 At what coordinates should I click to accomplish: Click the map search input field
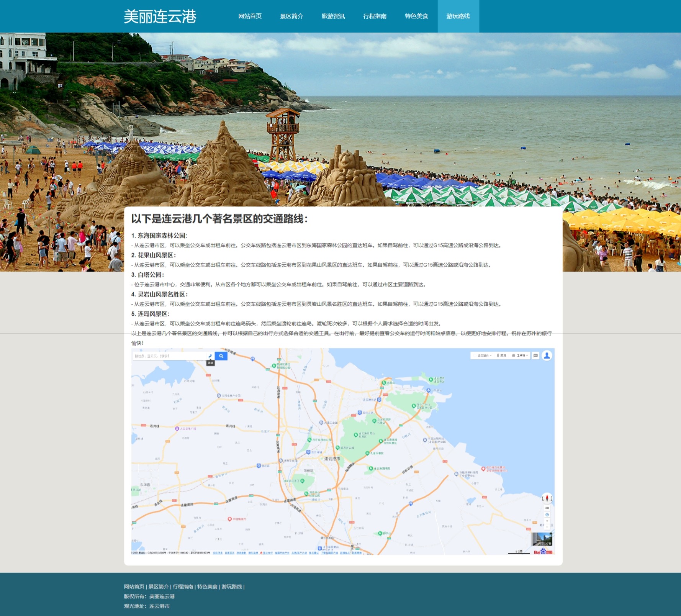point(169,356)
